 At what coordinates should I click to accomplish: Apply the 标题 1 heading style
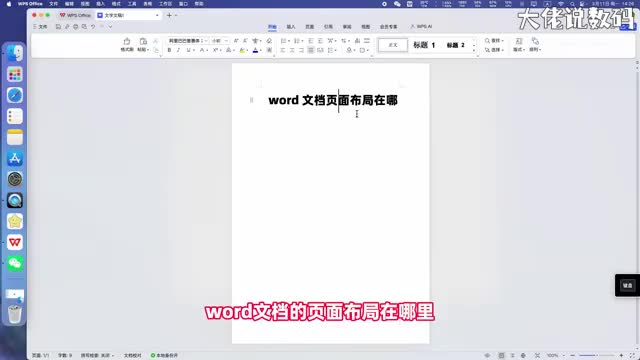pos(424,45)
